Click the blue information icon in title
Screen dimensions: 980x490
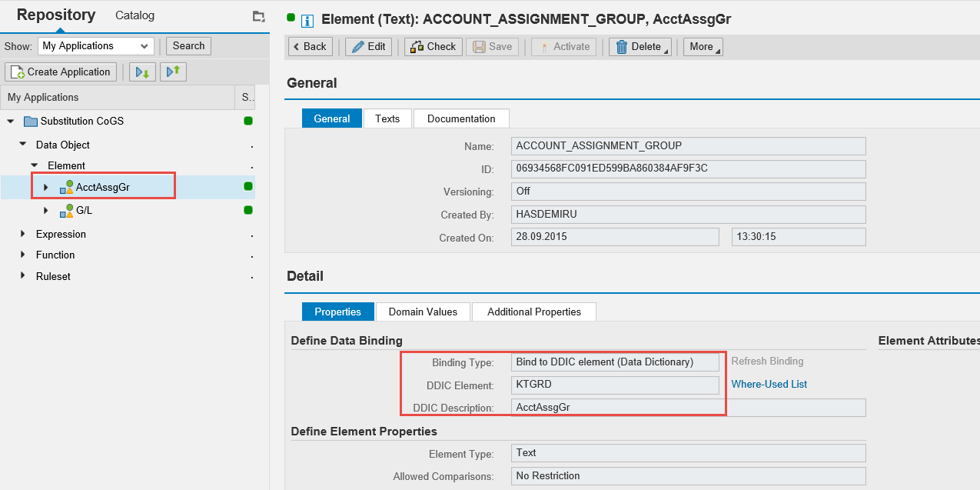(x=307, y=20)
